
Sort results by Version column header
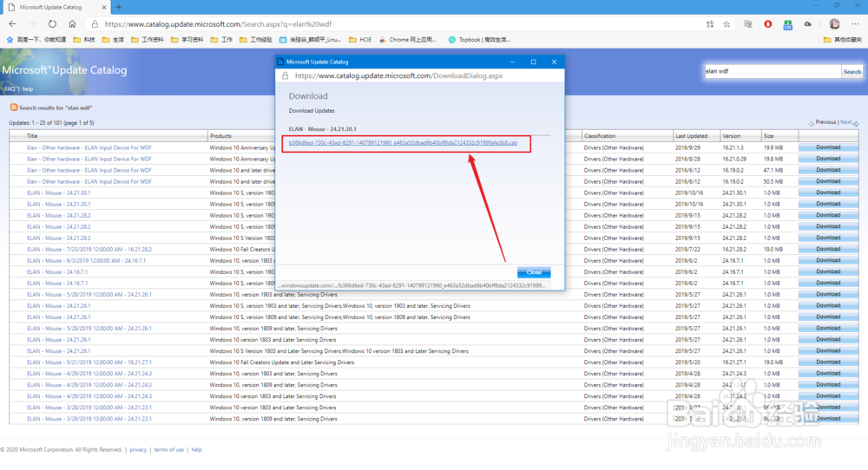coord(731,136)
